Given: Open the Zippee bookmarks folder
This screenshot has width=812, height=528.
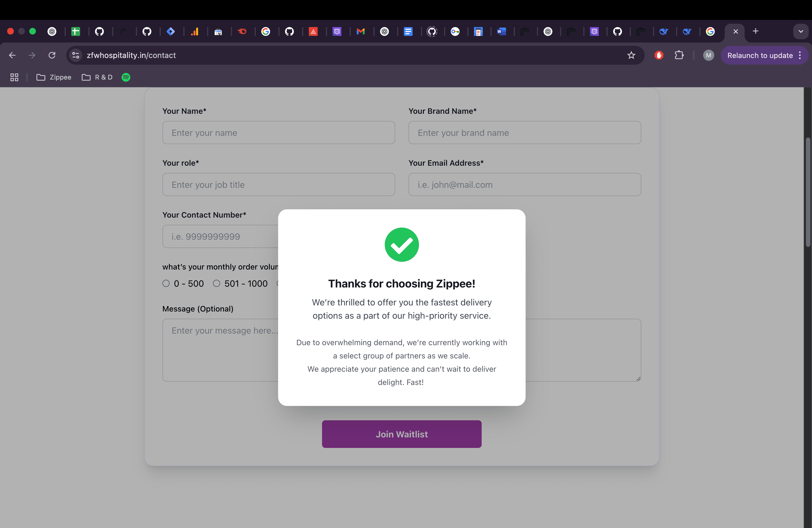Looking at the screenshot, I should pos(54,77).
